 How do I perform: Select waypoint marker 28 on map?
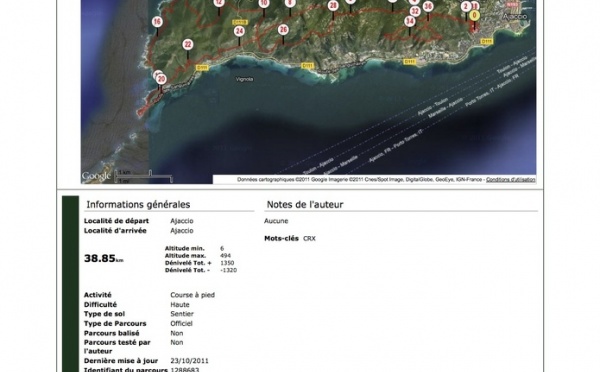click(333, 5)
